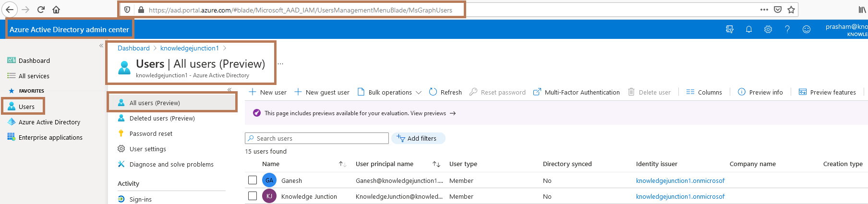Open Preview features command
This screenshot has height=204, width=868.
827,92
